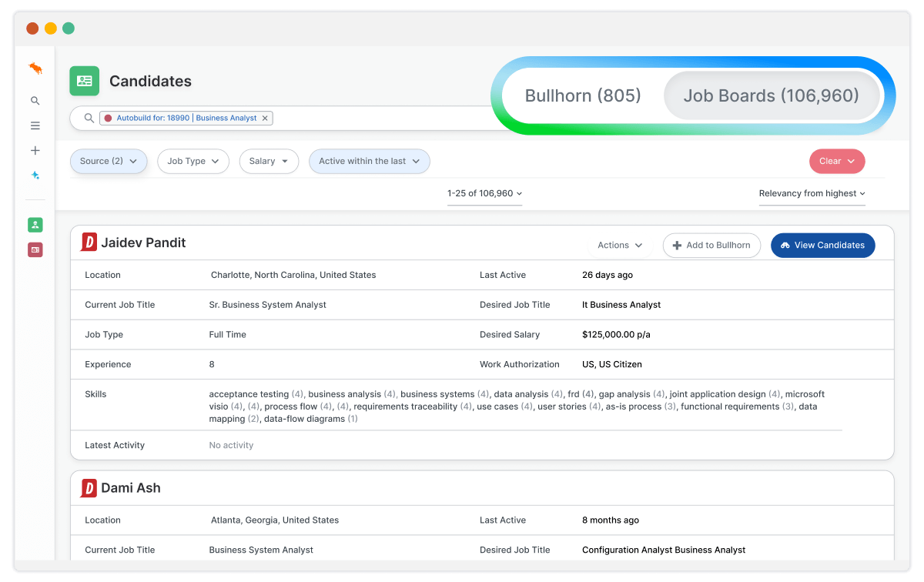Click the 'Full Time' job type value
The height and width of the screenshot is (582, 924).
pos(228,335)
